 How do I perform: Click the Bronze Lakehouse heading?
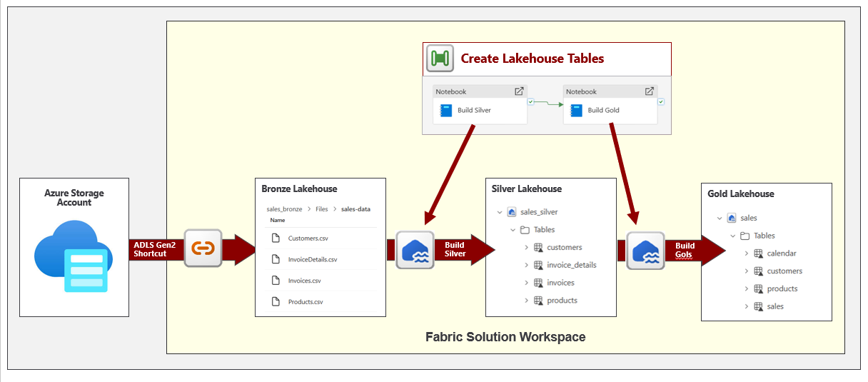[x=299, y=189]
